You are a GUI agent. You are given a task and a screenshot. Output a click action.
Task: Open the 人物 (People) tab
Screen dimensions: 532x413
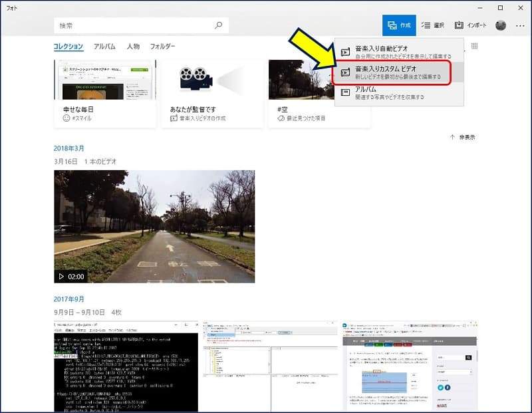point(133,47)
